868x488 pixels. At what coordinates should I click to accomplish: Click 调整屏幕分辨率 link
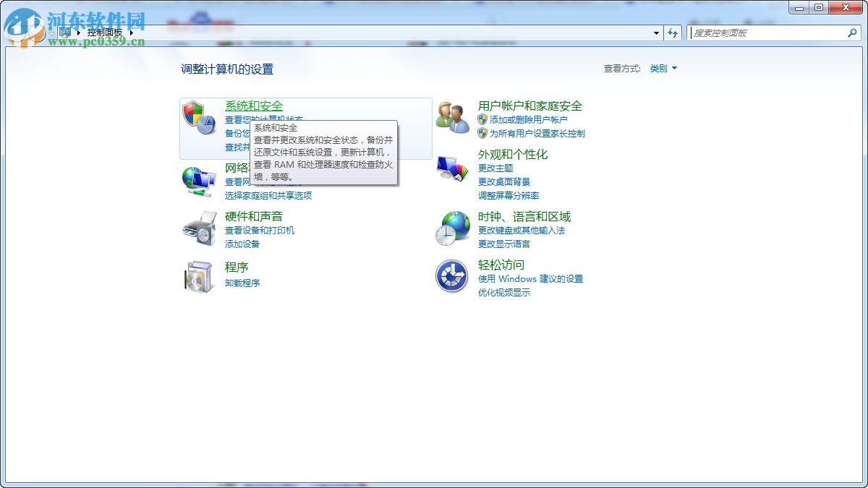click(511, 195)
